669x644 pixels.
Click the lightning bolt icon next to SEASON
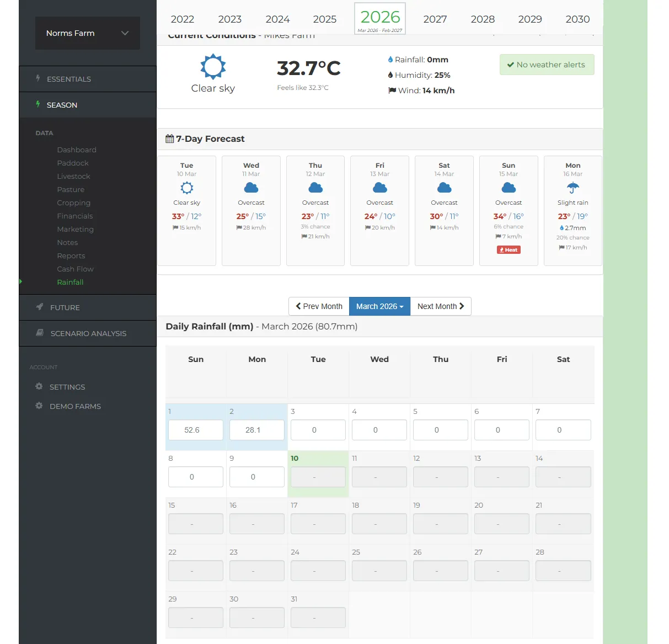coord(38,104)
